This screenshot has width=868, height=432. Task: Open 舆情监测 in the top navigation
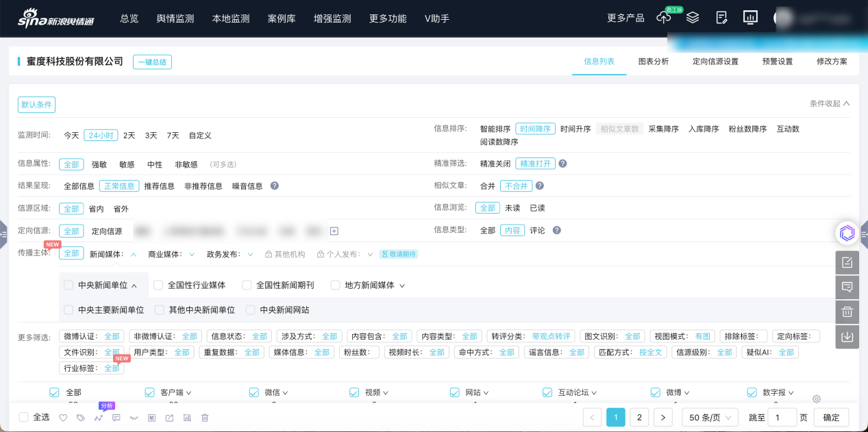[175, 18]
